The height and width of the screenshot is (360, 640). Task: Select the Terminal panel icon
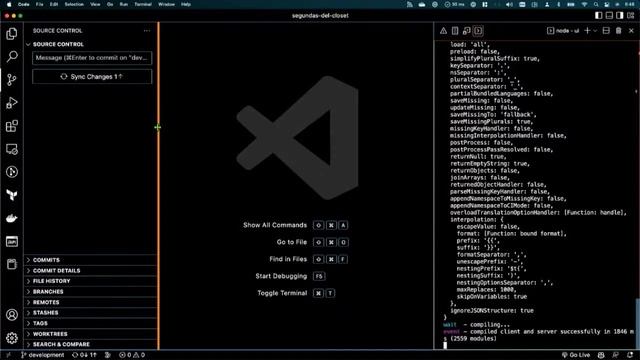click(478, 31)
